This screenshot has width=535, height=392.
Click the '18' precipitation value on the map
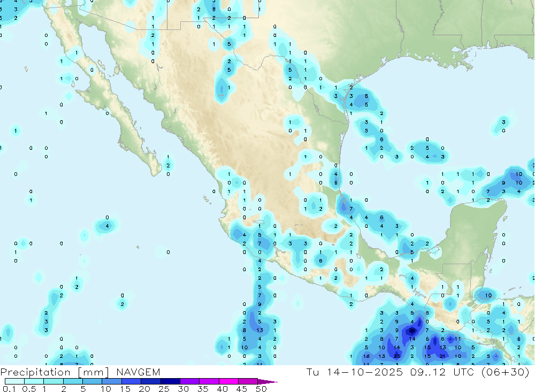pos(366,356)
